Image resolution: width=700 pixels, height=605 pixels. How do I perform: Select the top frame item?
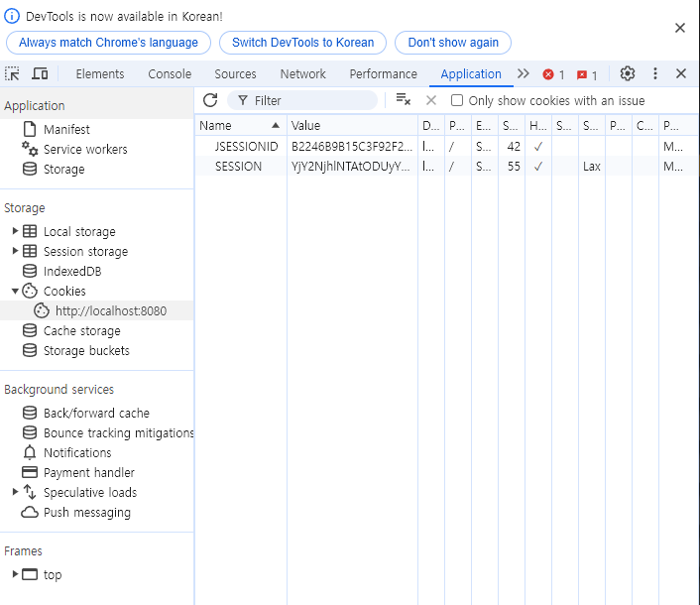[x=53, y=574]
